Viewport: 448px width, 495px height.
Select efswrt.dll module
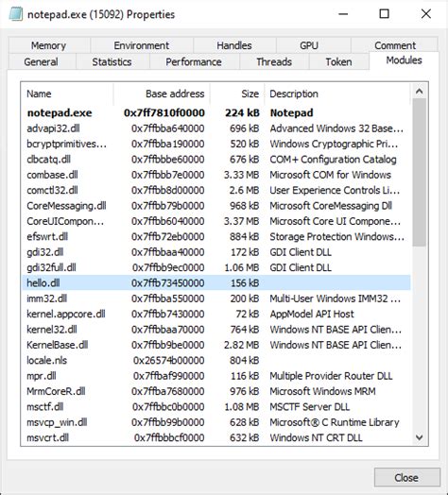click(x=216, y=237)
